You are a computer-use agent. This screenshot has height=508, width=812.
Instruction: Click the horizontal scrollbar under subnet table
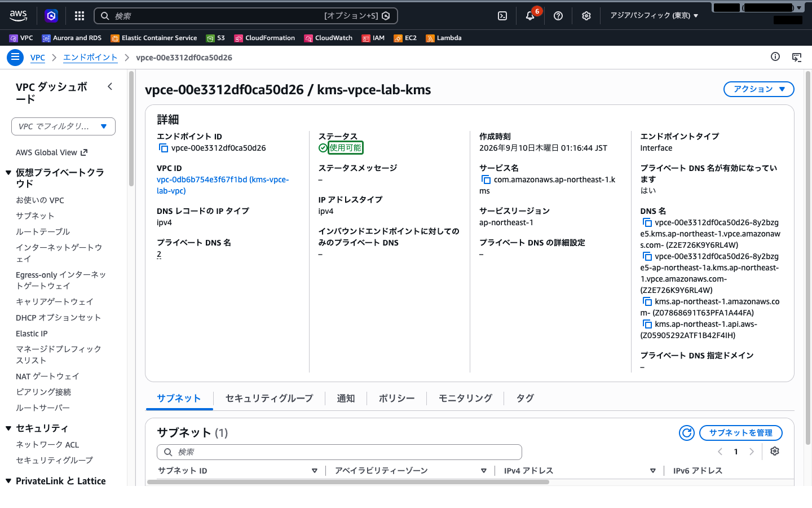coord(348,482)
